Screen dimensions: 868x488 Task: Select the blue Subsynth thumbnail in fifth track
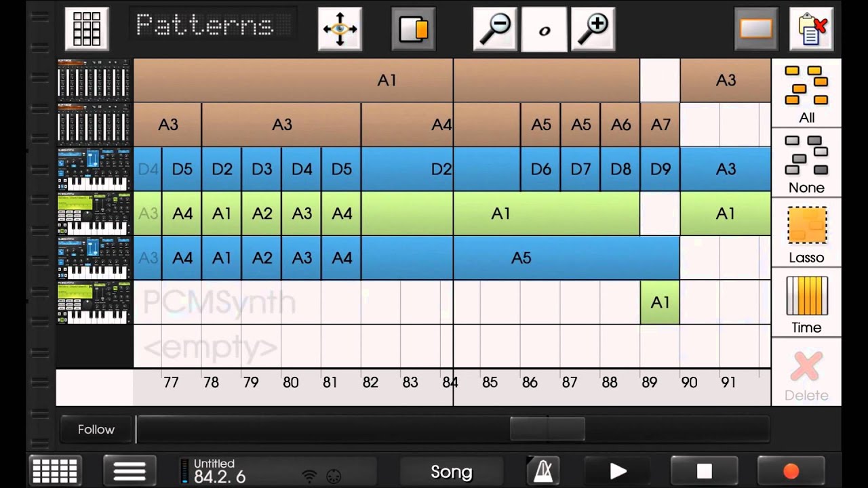coord(94,258)
